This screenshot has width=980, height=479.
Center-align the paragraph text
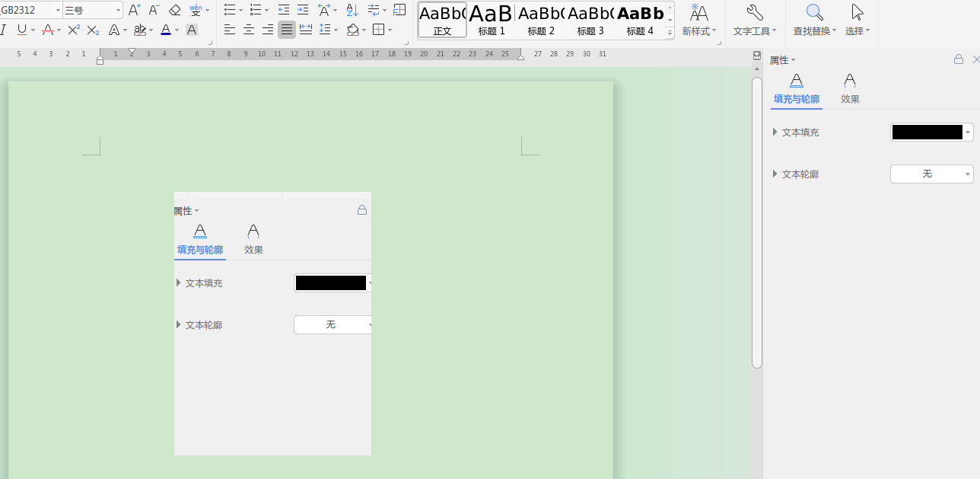click(x=249, y=30)
